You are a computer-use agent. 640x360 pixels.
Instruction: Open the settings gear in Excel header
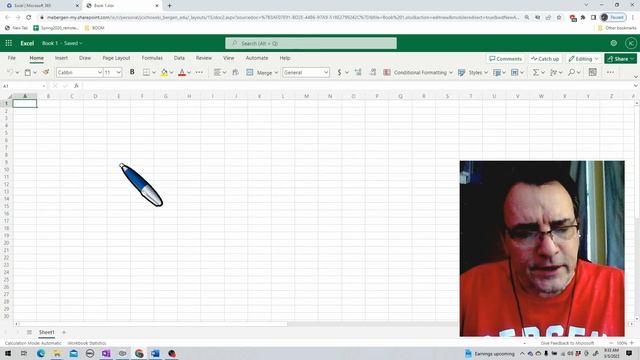coord(613,43)
